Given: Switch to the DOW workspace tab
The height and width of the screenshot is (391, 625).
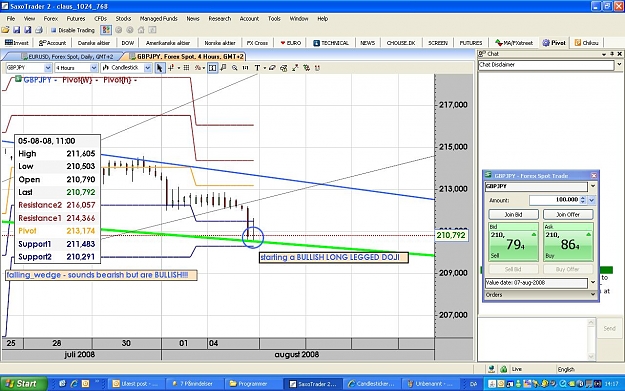Looking at the screenshot, I should pos(128,43).
